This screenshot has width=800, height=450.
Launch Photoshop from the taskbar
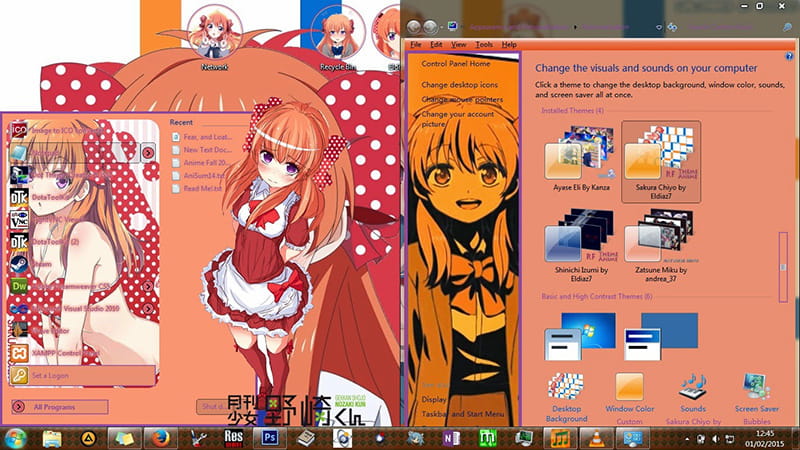click(x=268, y=438)
